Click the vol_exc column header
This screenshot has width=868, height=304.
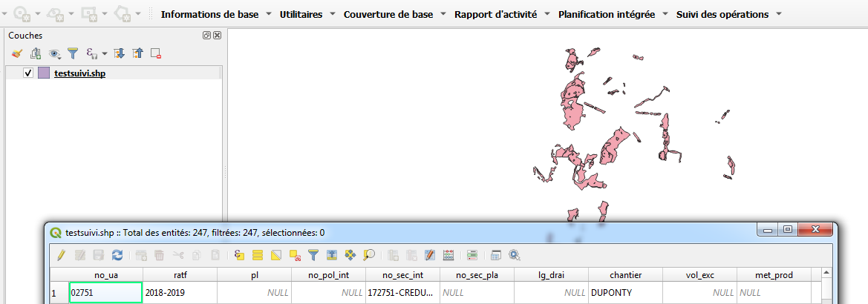coord(699,274)
